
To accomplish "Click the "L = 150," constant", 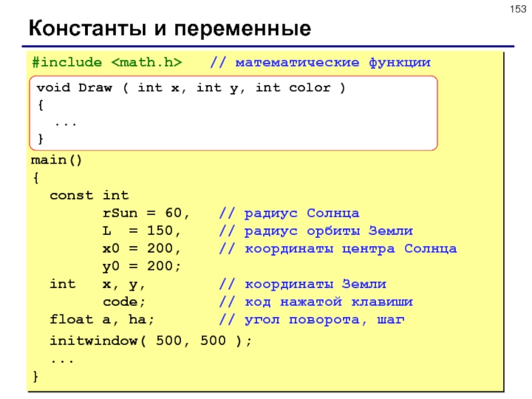I will pos(142,231).
